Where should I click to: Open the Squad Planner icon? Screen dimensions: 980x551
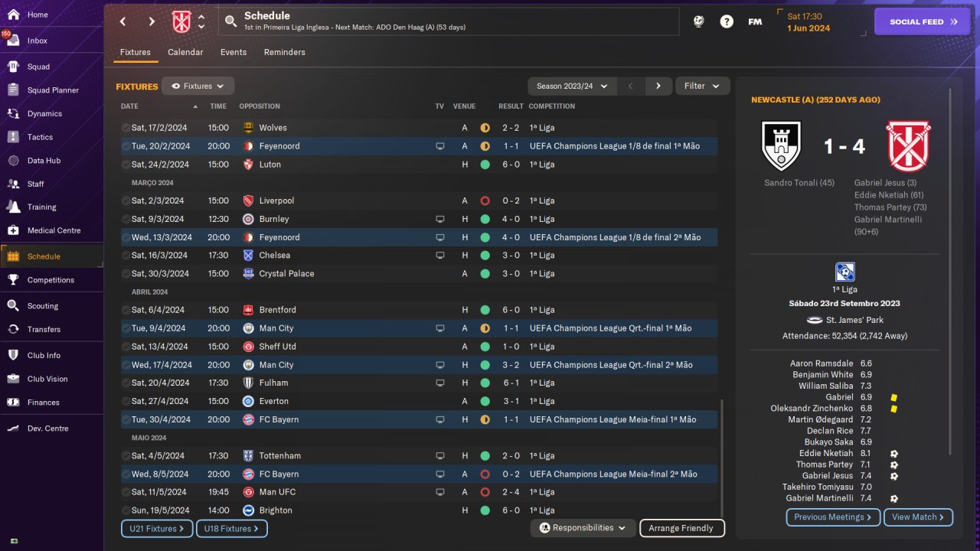(13, 90)
